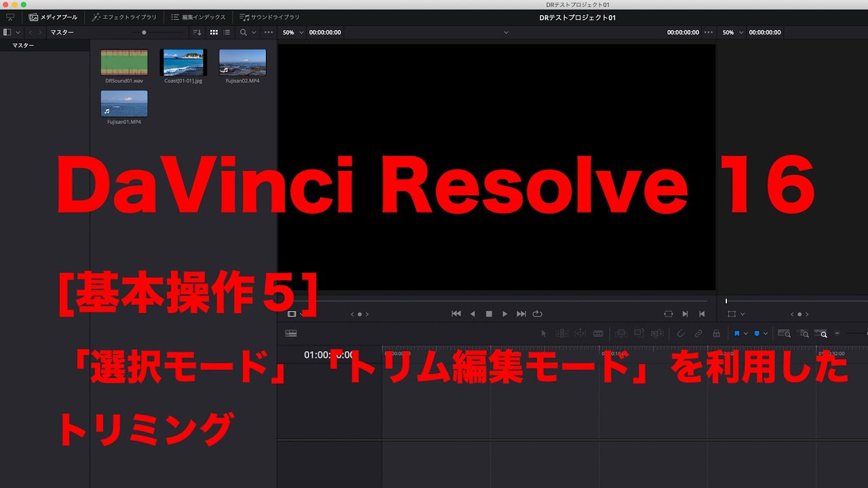The height and width of the screenshot is (488, 868).
Task: Select the Coast[01-01].jpg clip thumbnail
Action: (x=183, y=62)
